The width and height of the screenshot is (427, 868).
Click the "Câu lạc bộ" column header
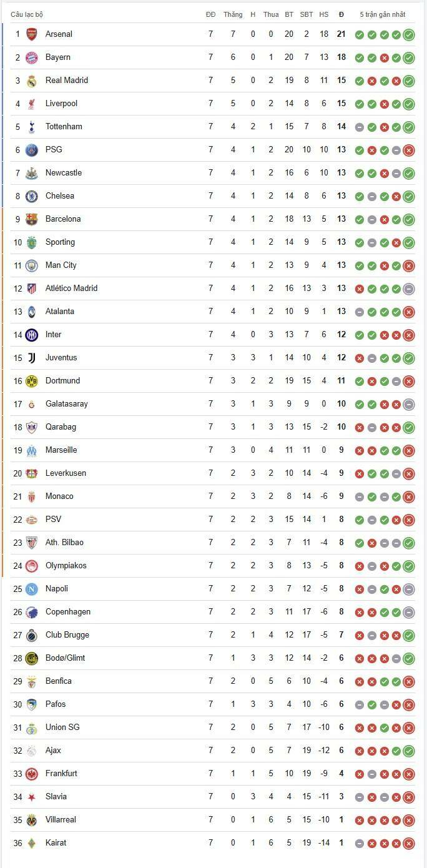point(27,14)
